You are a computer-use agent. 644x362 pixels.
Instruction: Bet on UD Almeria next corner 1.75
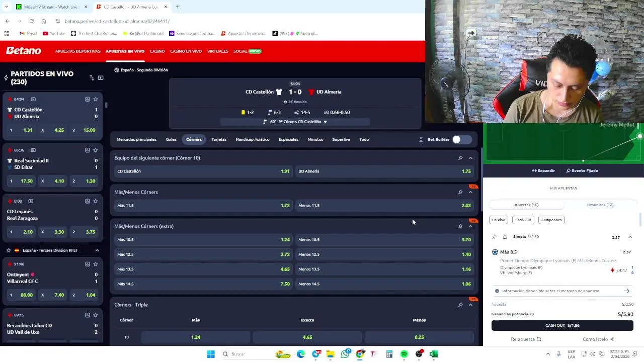click(x=384, y=171)
